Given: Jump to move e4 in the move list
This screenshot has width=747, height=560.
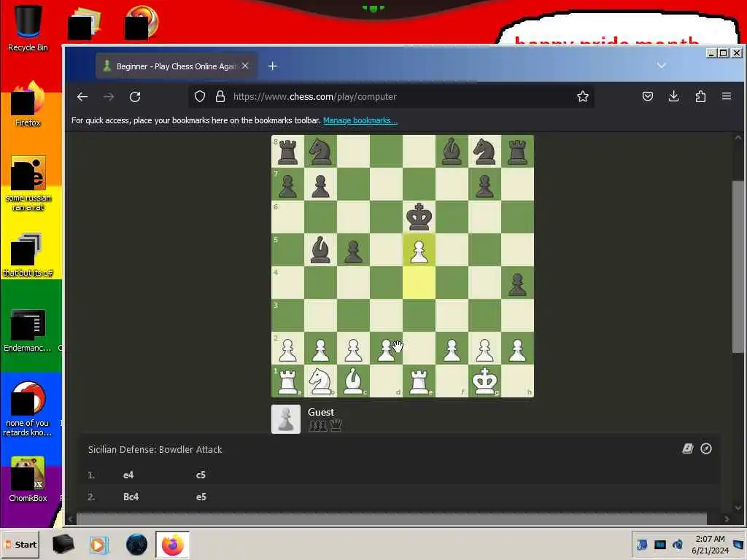Looking at the screenshot, I should 128,475.
